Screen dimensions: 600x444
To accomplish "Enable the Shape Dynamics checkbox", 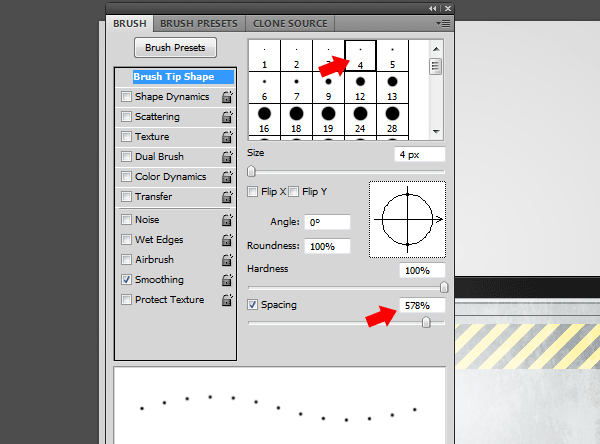I will [x=126, y=96].
